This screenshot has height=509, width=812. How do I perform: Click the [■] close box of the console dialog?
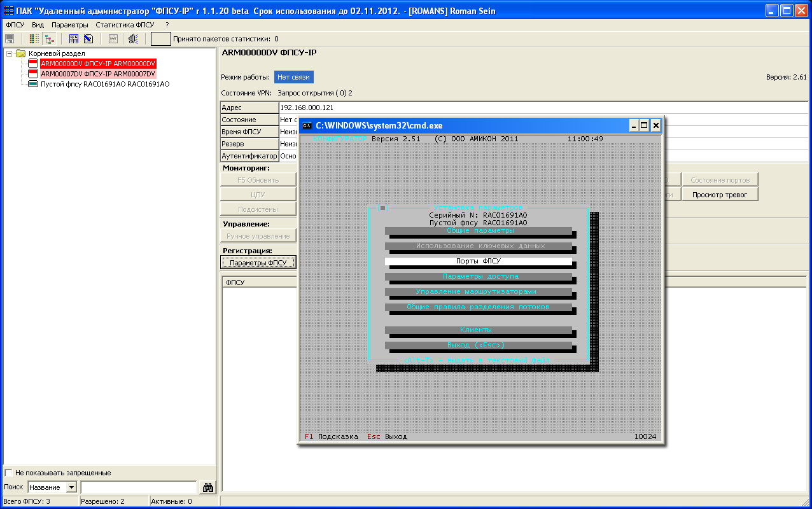(382, 207)
